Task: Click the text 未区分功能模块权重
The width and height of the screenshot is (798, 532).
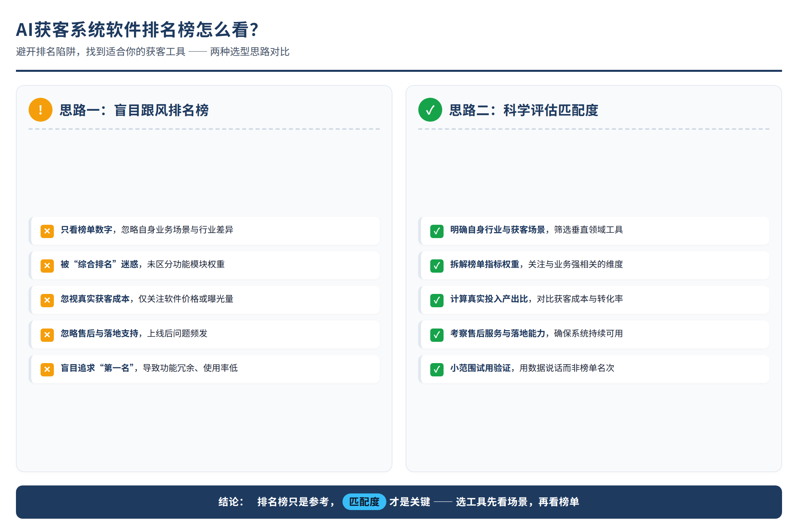Action: [186, 264]
